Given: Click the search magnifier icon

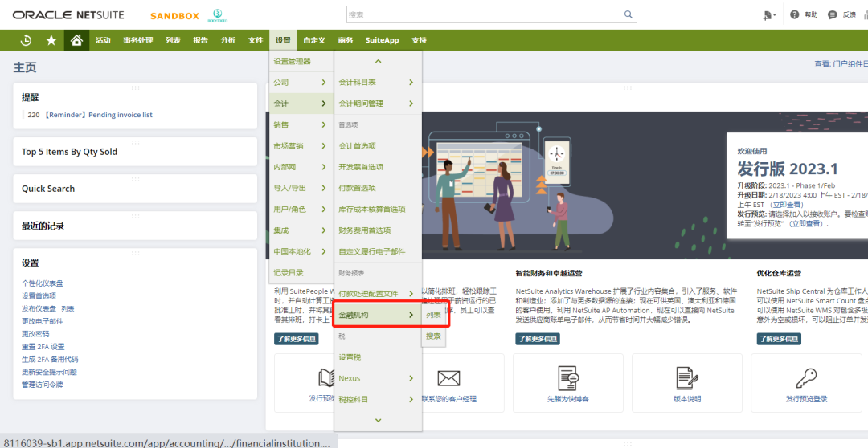Looking at the screenshot, I should pyautogui.click(x=628, y=14).
